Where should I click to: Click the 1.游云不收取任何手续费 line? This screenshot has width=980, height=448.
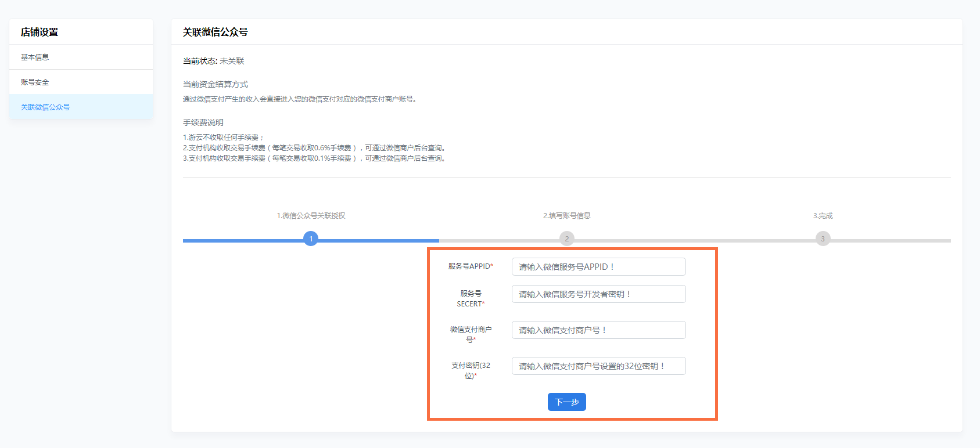tap(224, 138)
